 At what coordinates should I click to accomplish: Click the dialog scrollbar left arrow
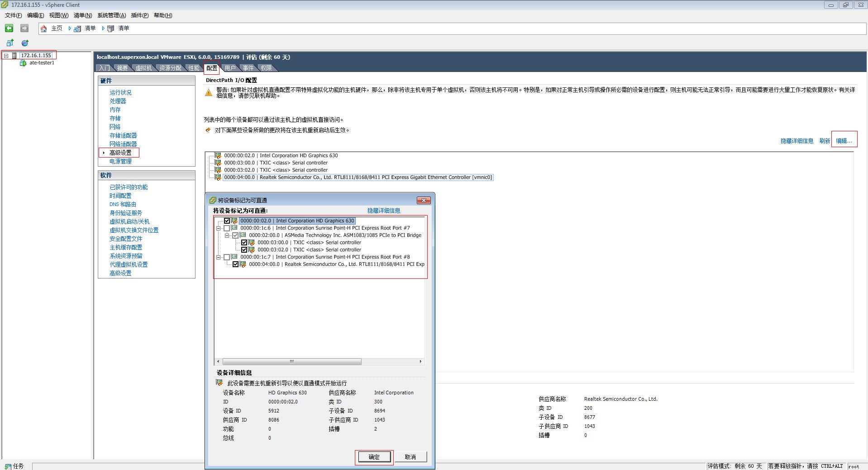218,361
